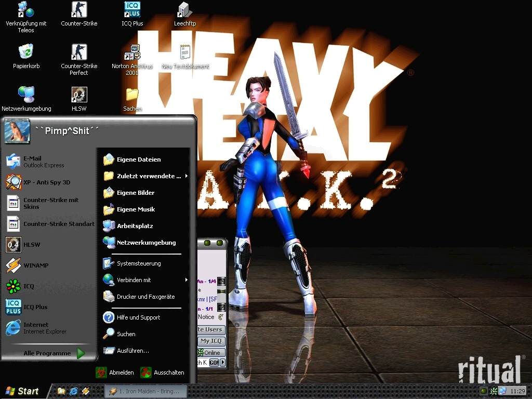
Task: Open the Sachen folder on desktop
Action: coord(132,99)
